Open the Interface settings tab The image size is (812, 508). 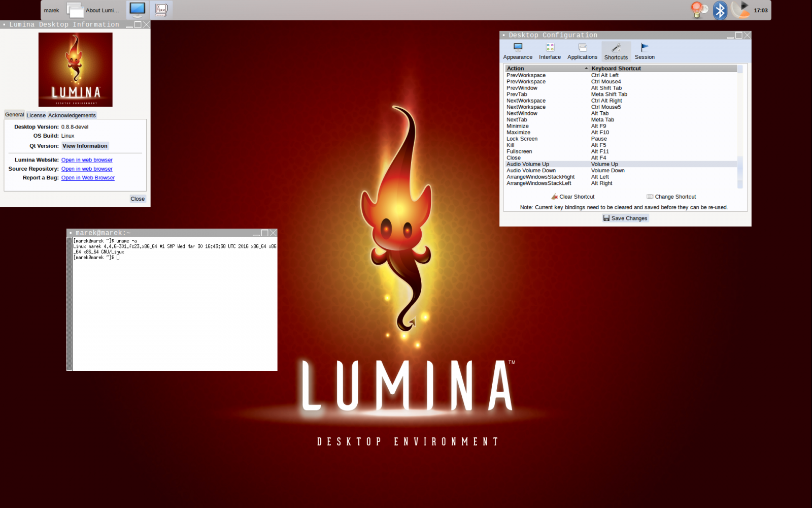coord(550,51)
